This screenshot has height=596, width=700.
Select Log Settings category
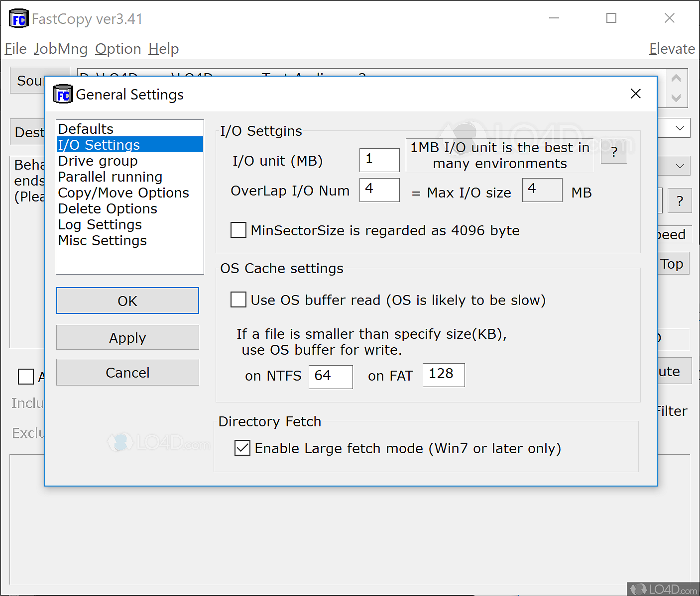pyautogui.click(x=100, y=225)
